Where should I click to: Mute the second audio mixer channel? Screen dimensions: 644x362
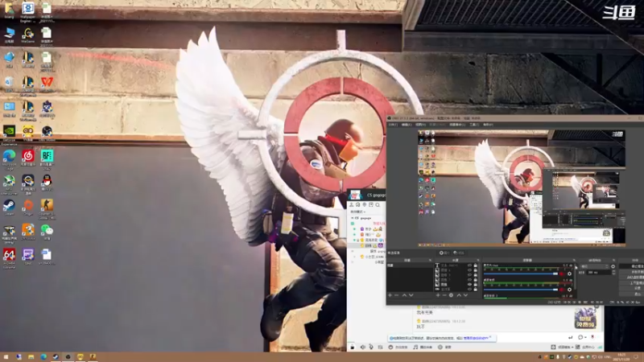click(x=561, y=290)
